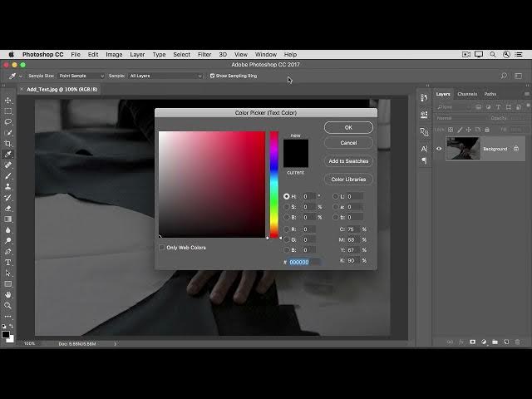
Task: Select the Saturation S radio button
Action: [x=288, y=207]
